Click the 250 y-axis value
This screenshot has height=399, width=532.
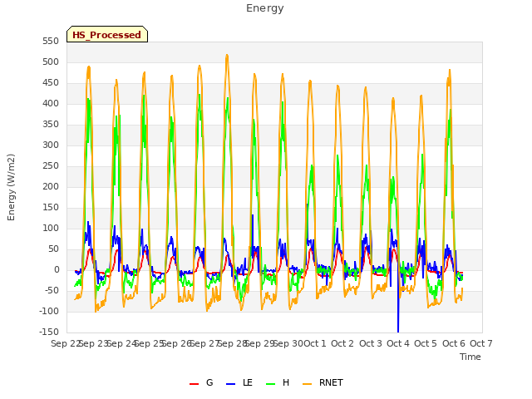tap(51, 166)
